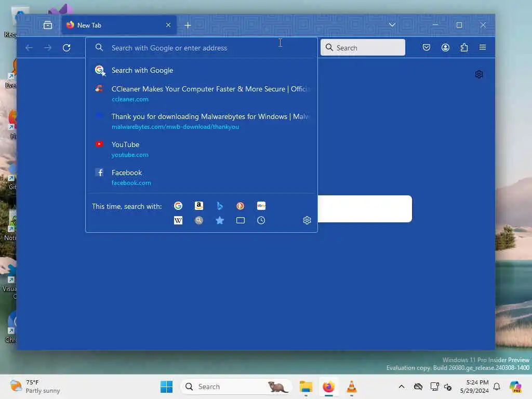Pick the gray magnifier search engine icon
The height and width of the screenshot is (399, 532).
click(x=199, y=220)
